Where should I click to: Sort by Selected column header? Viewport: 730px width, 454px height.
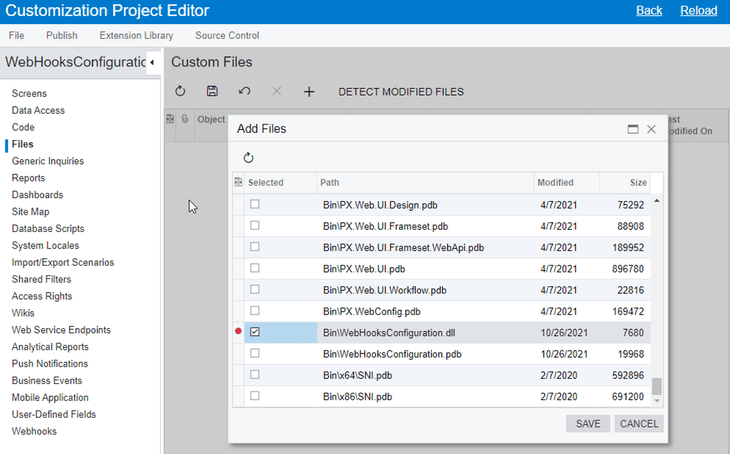(281, 183)
